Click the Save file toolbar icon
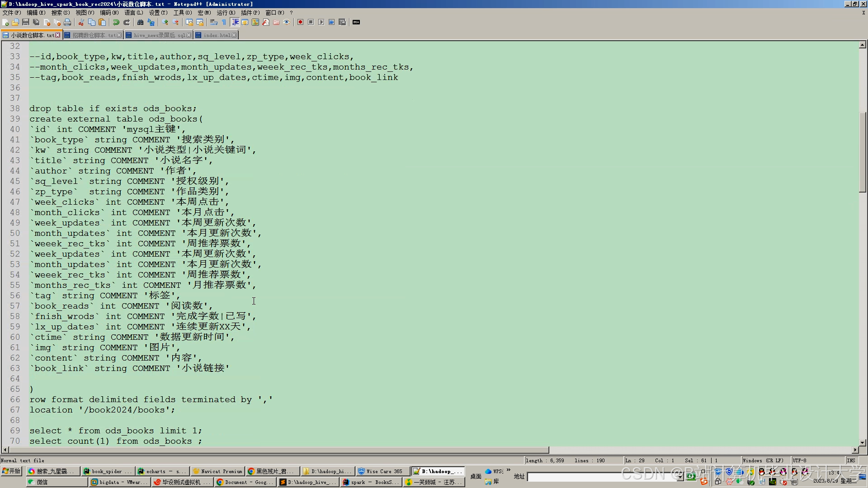Screen dimensions: 868x488 pos(26,22)
